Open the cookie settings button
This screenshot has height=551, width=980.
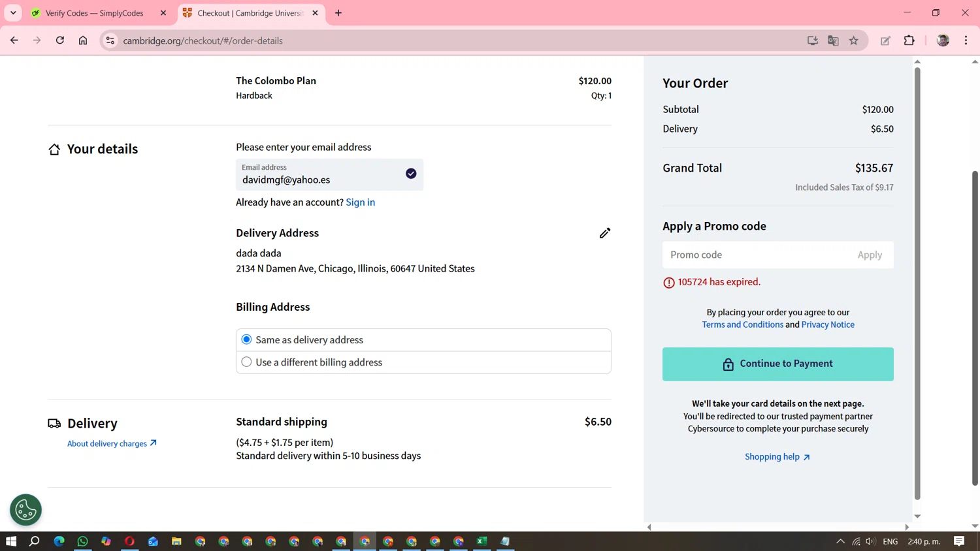[x=25, y=510]
